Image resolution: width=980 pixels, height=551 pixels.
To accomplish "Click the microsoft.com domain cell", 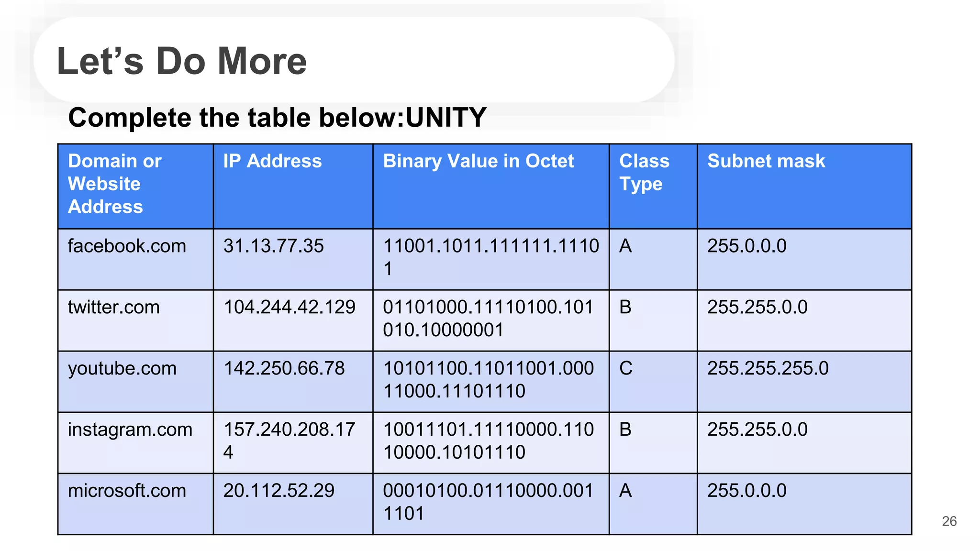I will tap(127, 491).
